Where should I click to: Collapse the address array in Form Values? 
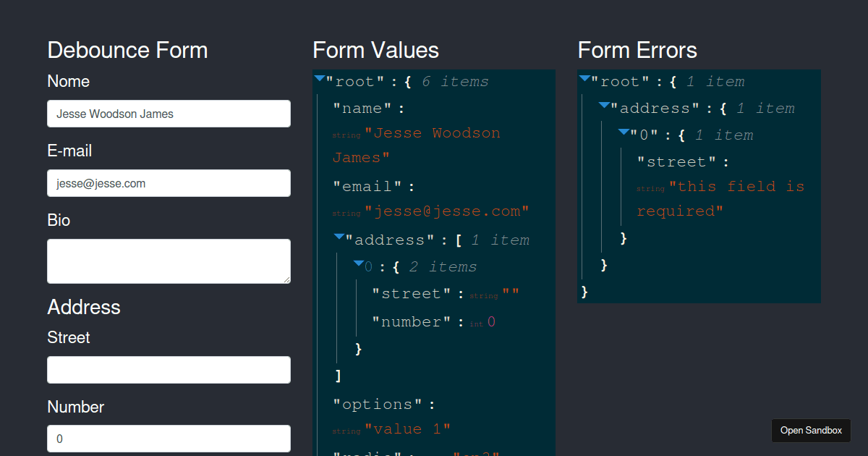pos(339,237)
